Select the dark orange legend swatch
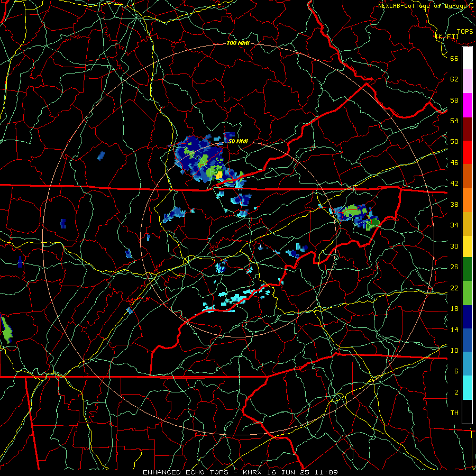Image resolution: width=476 pixels, height=476 pixels. pos(467,176)
